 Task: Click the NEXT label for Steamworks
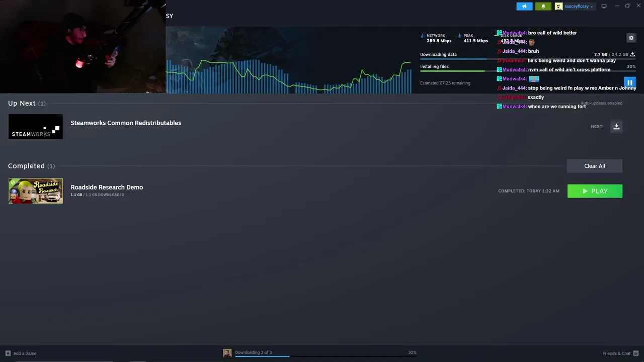click(596, 127)
